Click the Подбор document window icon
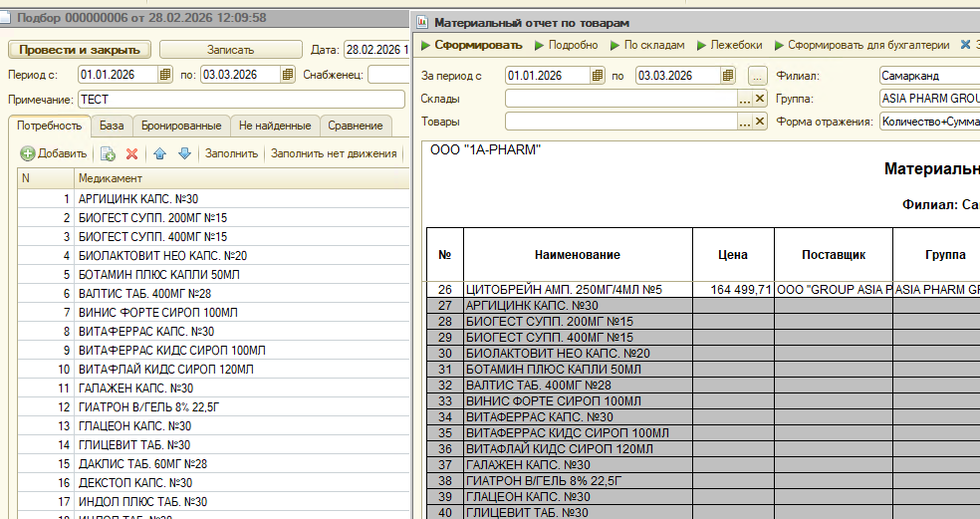Viewport: 980px width, 519px height. (4, 18)
